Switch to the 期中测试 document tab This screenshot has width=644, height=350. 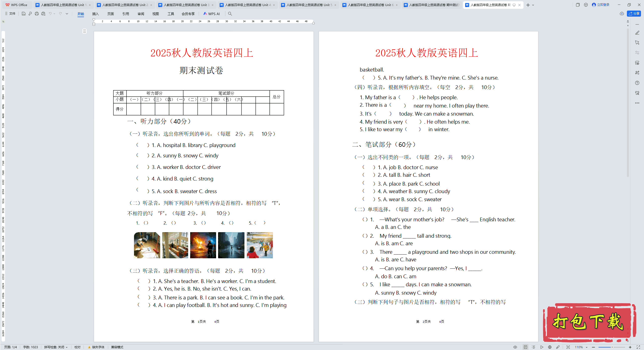(432, 5)
